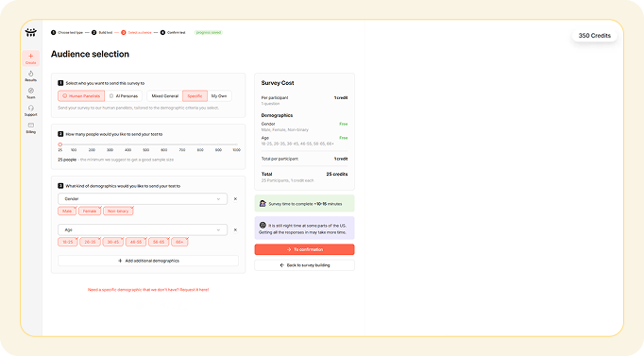Open Support in the sidebar
Viewport: 644px width, 356px height.
pos(31,110)
